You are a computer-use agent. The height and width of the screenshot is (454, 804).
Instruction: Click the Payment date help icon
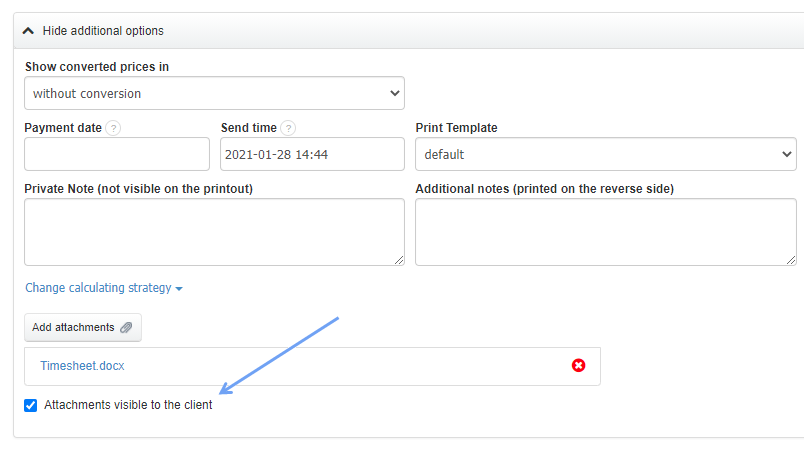[x=113, y=128]
